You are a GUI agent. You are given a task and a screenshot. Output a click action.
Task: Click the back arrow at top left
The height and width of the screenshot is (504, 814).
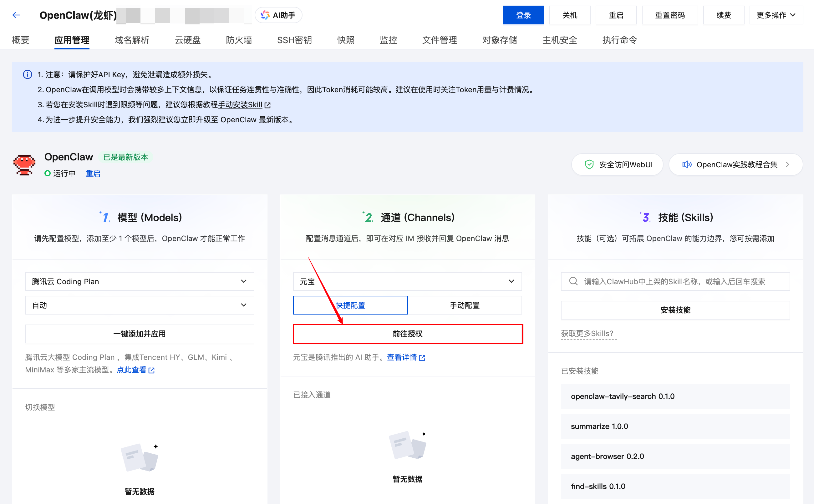(x=16, y=15)
